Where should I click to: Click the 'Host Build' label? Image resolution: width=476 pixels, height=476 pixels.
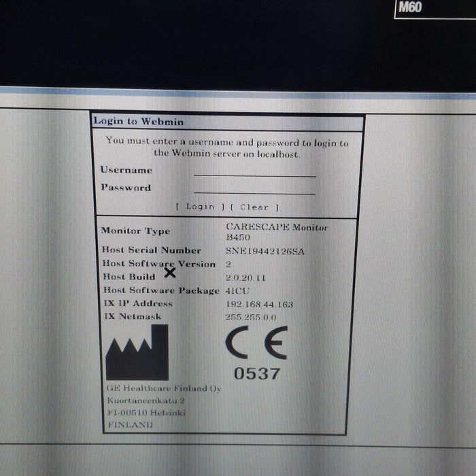pos(129,277)
